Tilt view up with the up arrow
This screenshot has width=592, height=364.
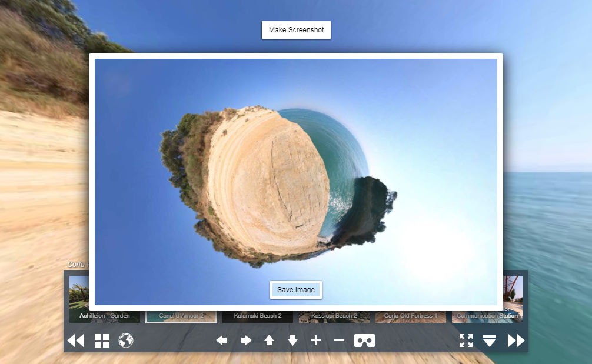269,340
